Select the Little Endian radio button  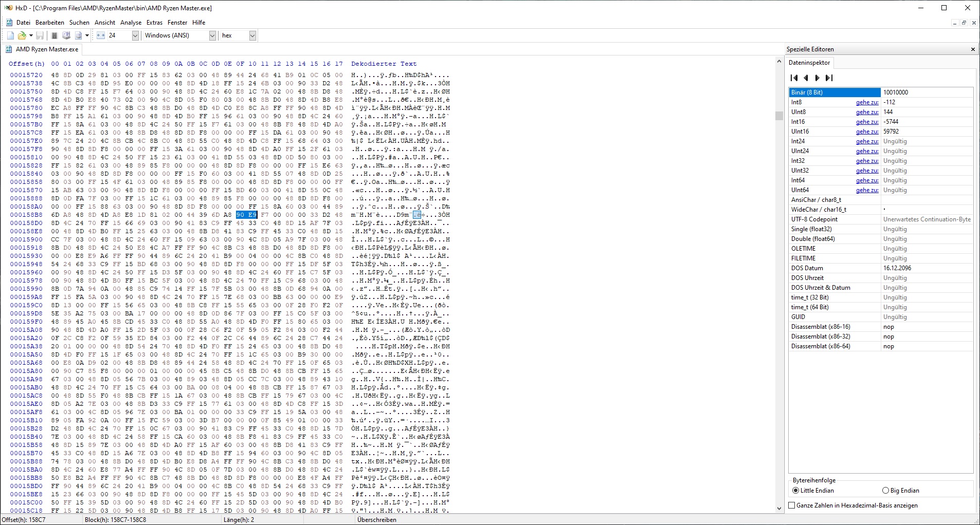point(813,491)
